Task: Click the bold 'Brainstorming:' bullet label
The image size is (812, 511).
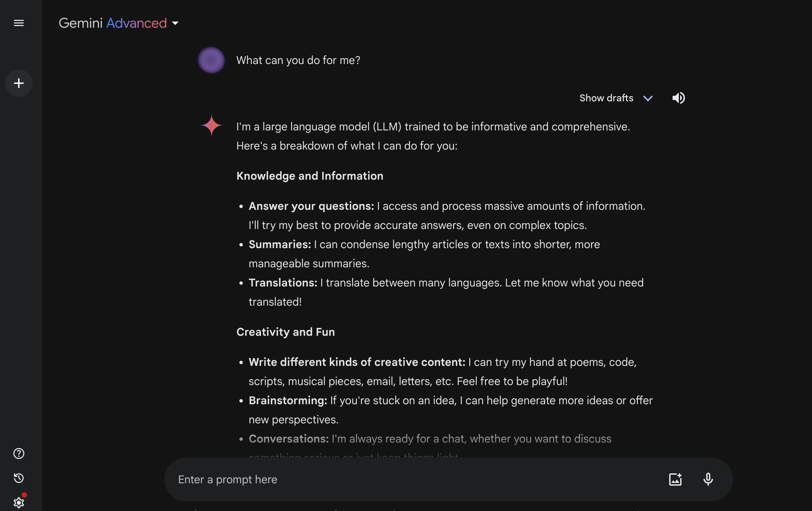Action: point(288,400)
